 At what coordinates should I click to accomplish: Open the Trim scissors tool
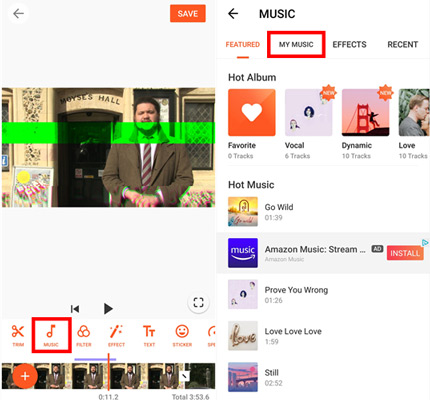point(18,336)
